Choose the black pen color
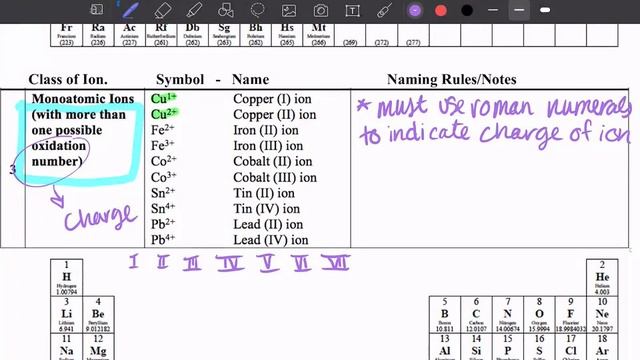Viewport: 640px width, 360px height. click(x=467, y=11)
